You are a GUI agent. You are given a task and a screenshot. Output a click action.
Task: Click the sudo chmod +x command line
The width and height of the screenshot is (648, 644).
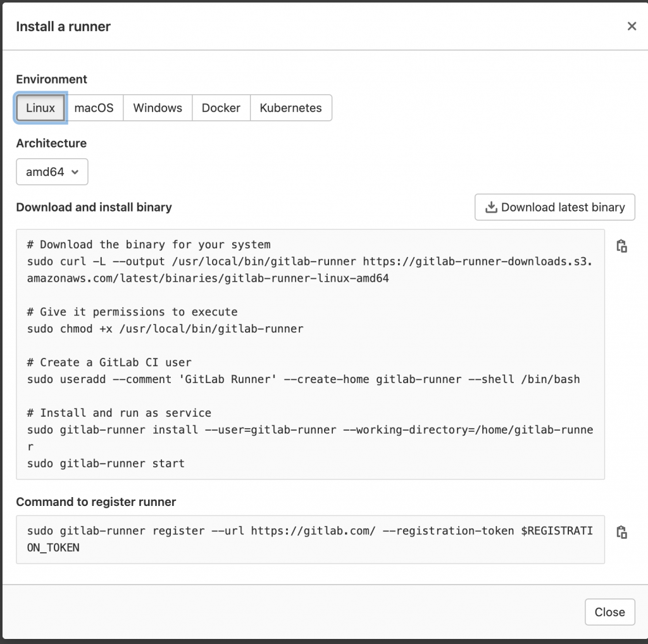[165, 329]
